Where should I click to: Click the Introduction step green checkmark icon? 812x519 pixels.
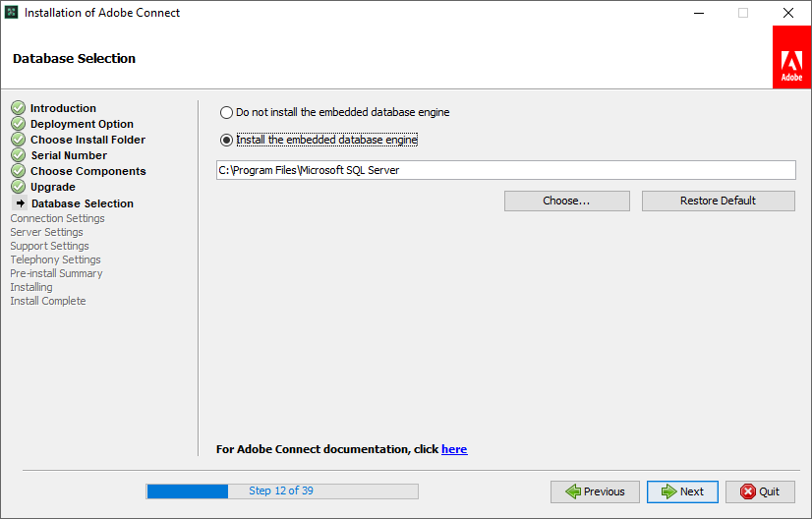click(18, 108)
